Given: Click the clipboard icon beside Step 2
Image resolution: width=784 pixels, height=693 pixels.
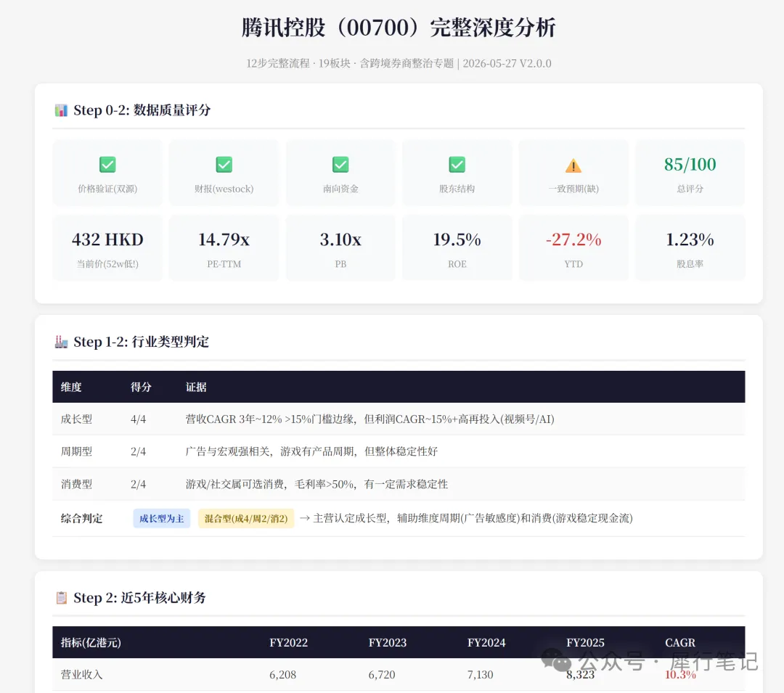Looking at the screenshot, I should pos(61,597).
